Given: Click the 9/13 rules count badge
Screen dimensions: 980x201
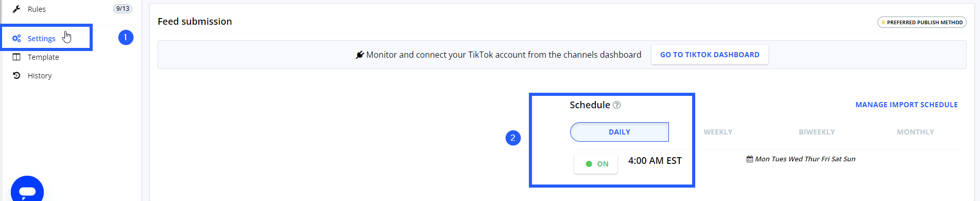Looking at the screenshot, I should pos(123,9).
